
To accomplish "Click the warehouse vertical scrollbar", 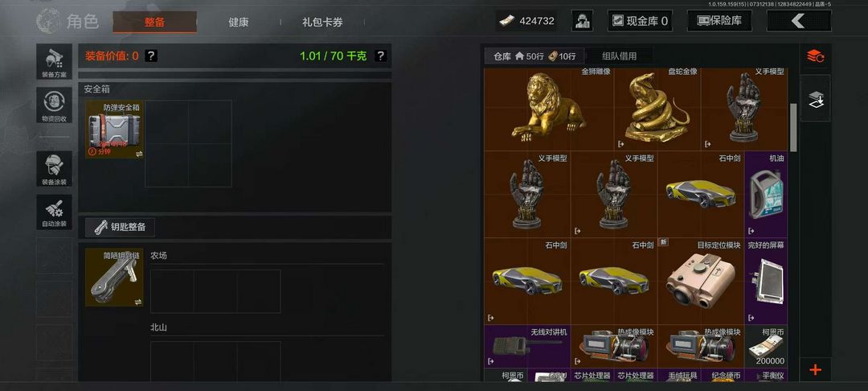I will click(x=793, y=127).
